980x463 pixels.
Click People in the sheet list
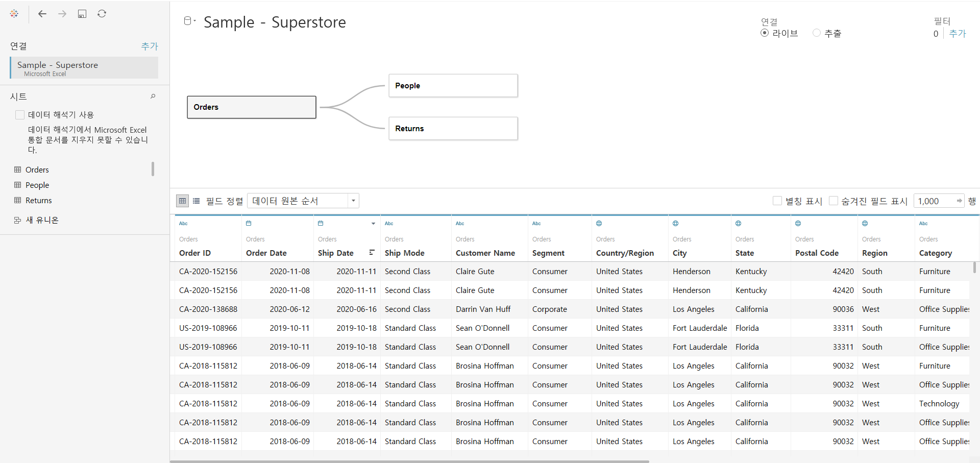(x=37, y=185)
